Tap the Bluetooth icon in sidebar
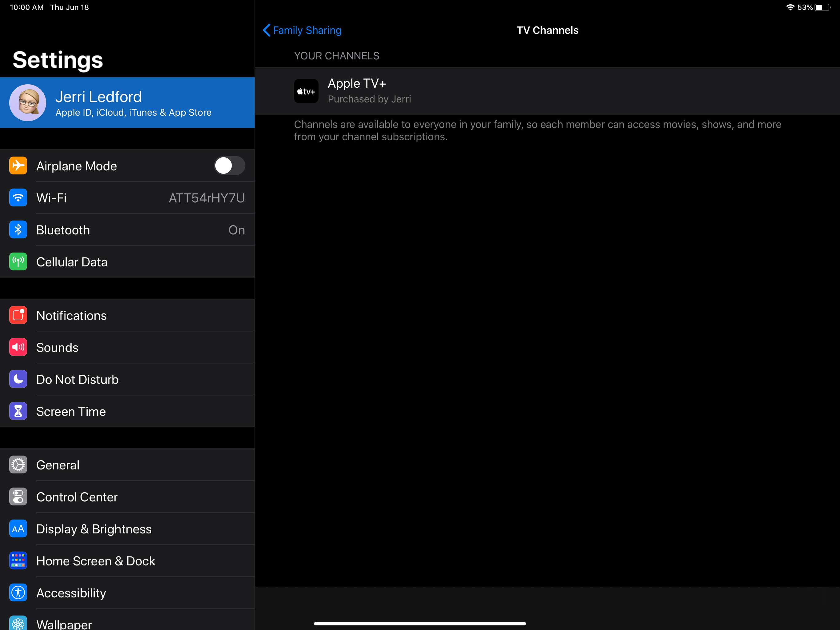The image size is (840, 630). [18, 229]
